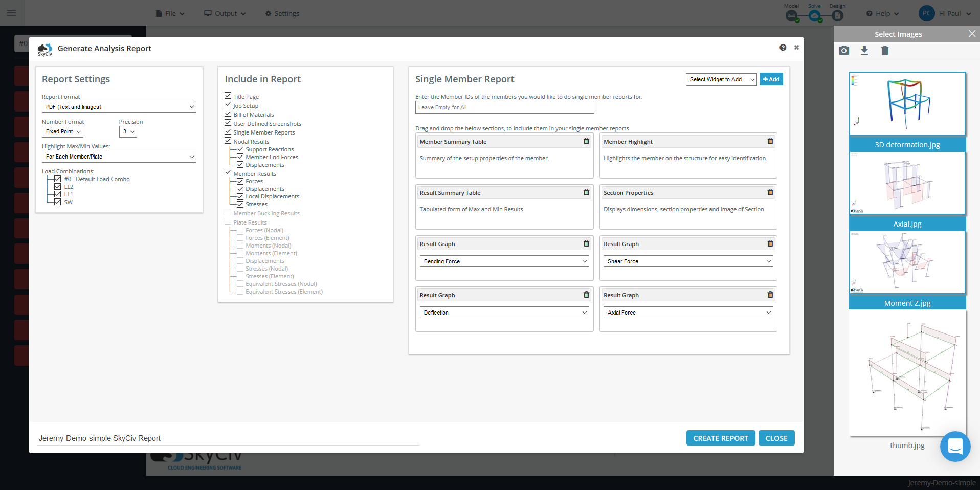Click the CREATE REPORT button
Image resolution: width=980 pixels, height=490 pixels.
(720, 438)
